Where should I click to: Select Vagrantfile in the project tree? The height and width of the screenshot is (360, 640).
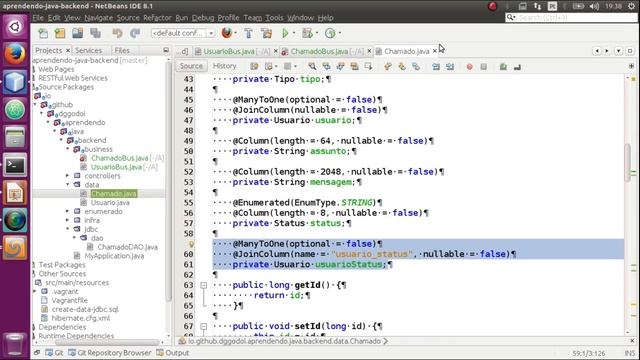click(69, 300)
